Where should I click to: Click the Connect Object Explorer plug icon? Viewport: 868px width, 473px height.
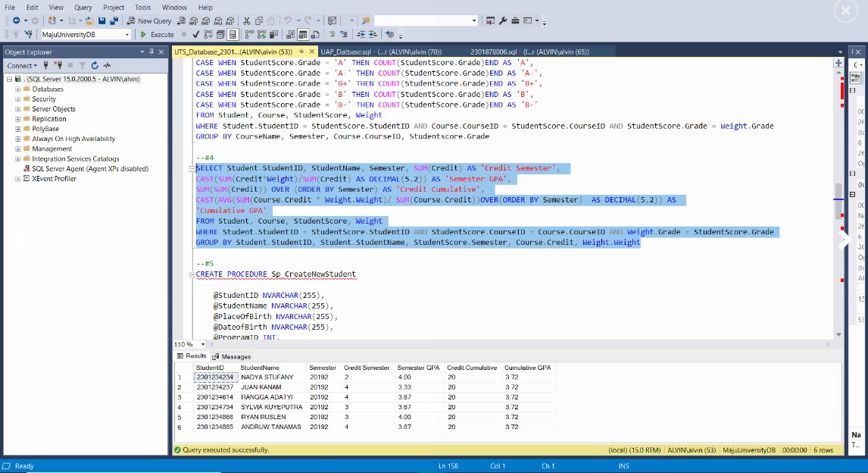tap(46, 65)
